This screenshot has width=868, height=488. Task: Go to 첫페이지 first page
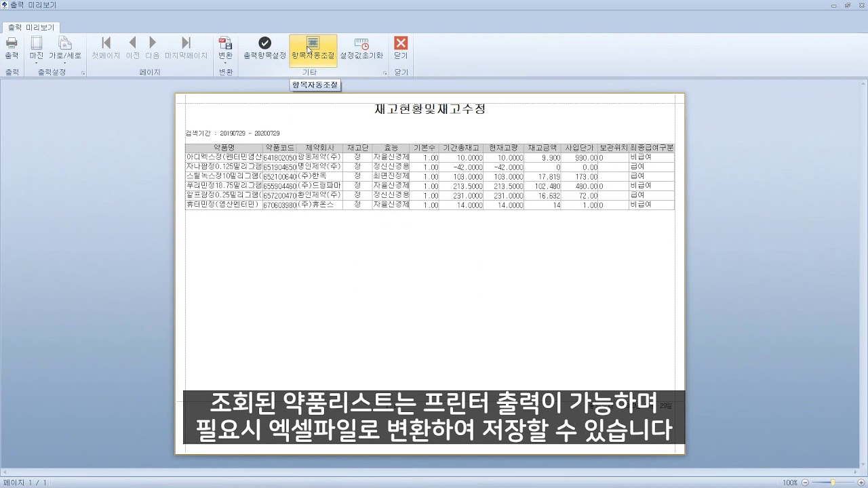[106, 48]
